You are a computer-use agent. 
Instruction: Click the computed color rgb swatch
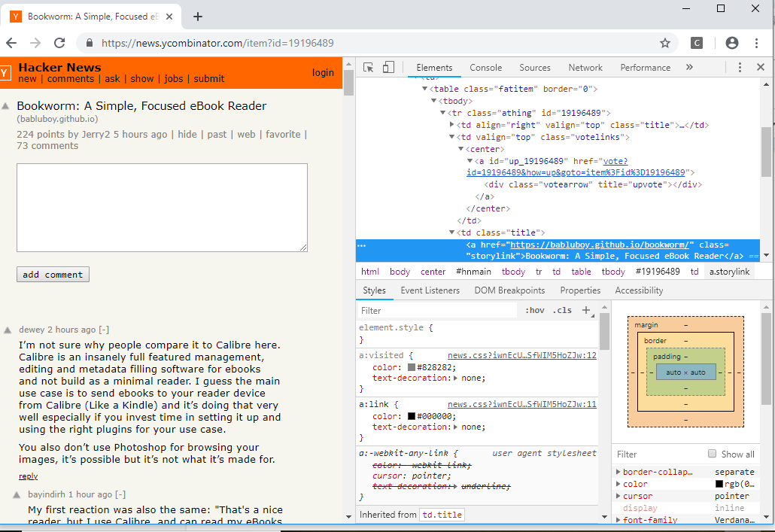click(719, 484)
